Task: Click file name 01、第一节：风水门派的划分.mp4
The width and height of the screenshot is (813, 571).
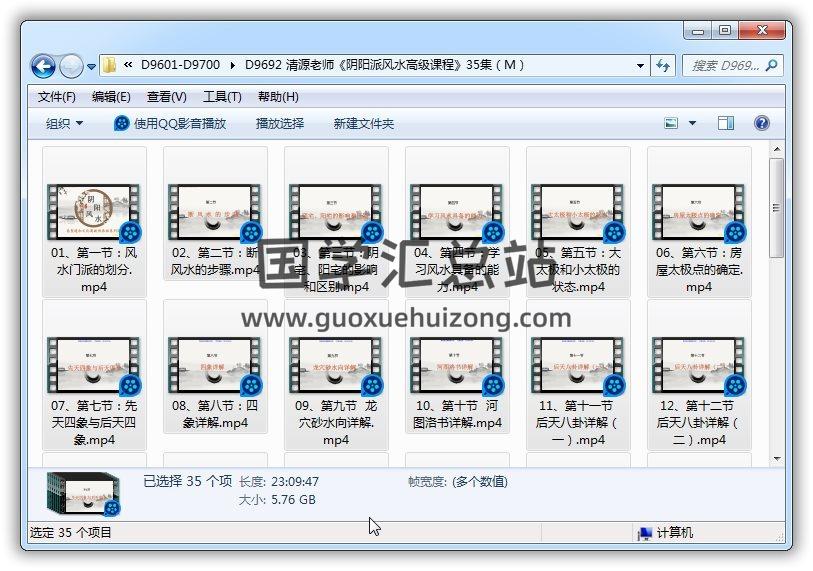Action: [94, 270]
